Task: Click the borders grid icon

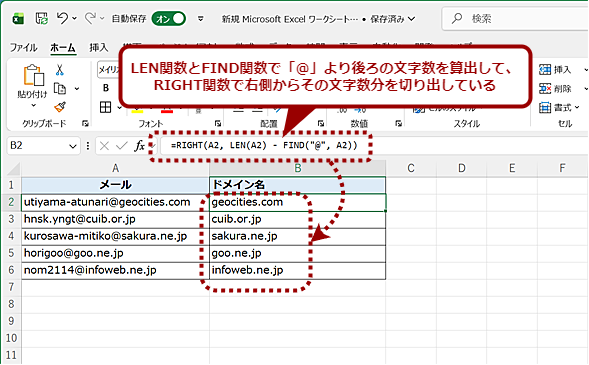Action: [106, 107]
